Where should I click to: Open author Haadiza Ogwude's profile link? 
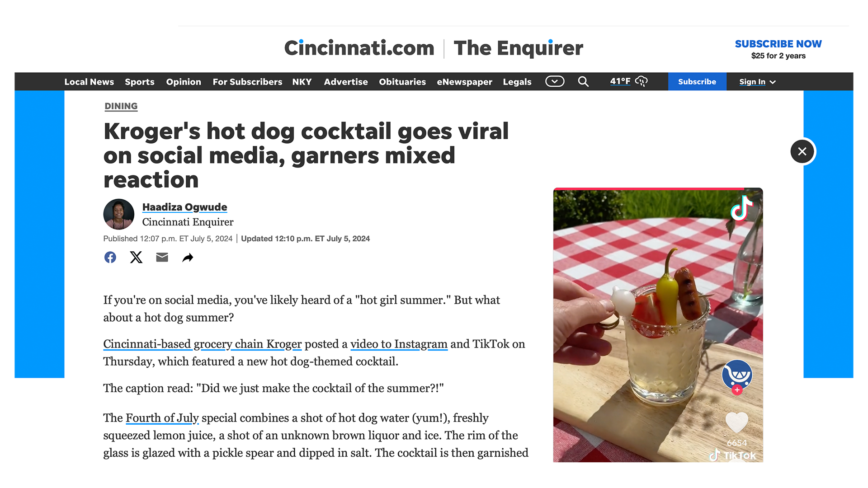(184, 207)
